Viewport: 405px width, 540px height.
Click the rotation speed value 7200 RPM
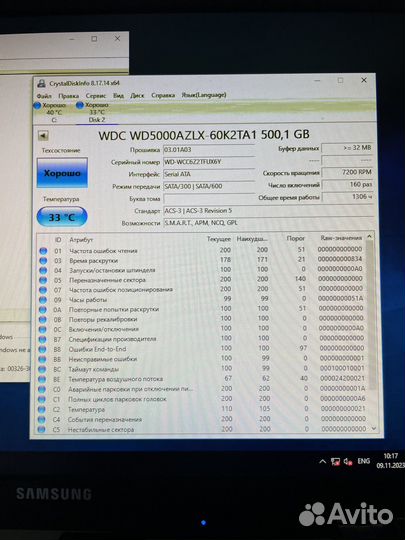click(x=347, y=172)
